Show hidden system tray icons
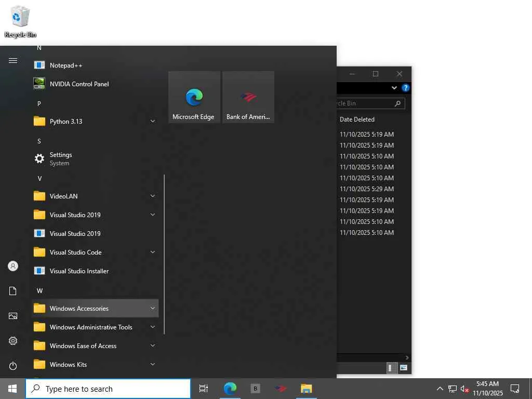532x399 pixels. [x=440, y=389]
